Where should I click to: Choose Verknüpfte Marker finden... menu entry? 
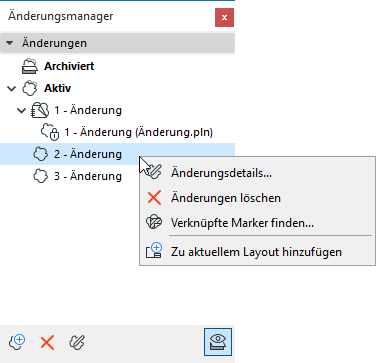257,222
